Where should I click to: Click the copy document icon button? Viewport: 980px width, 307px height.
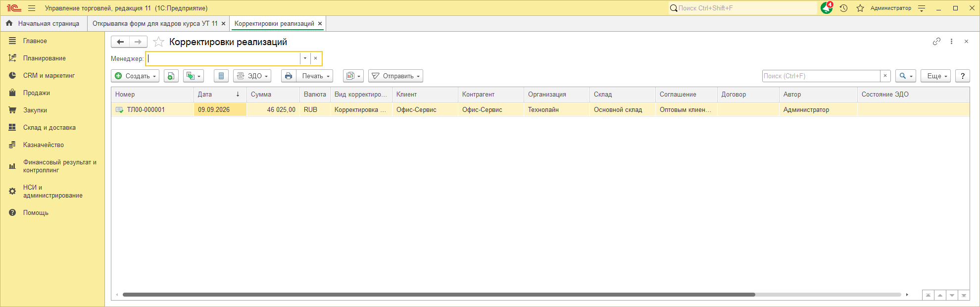pos(171,76)
